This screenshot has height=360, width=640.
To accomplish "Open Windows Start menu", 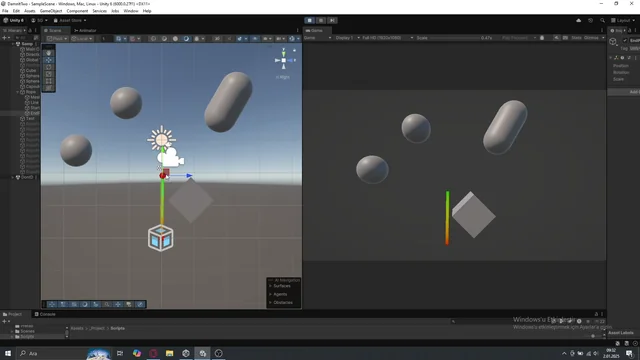I will [8, 353].
